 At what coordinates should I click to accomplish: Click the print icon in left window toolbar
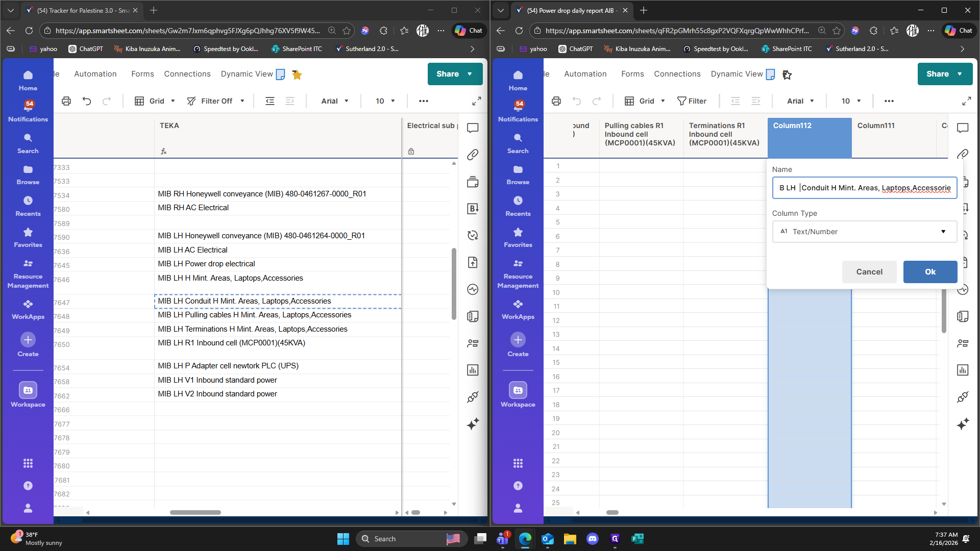(66, 101)
